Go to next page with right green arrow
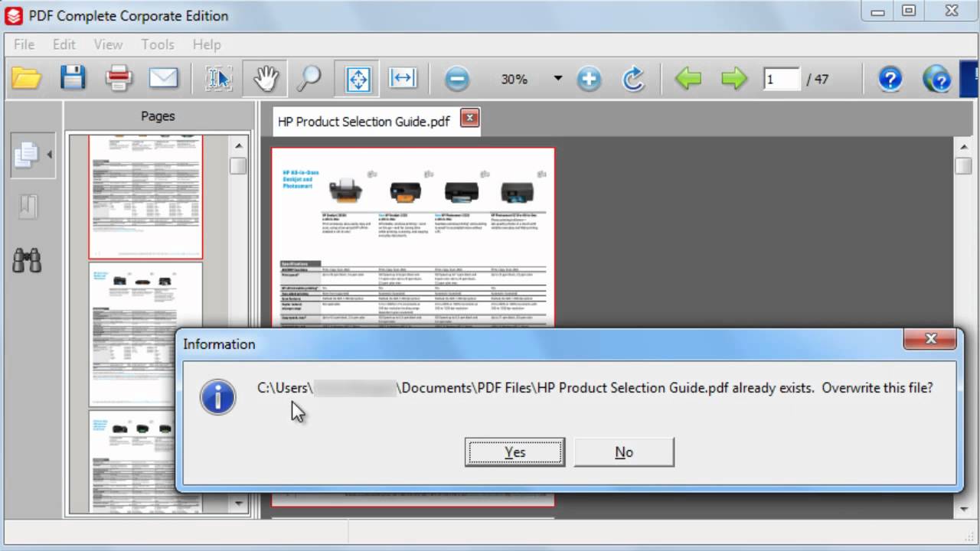The height and width of the screenshot is (551, 980). 733,79
